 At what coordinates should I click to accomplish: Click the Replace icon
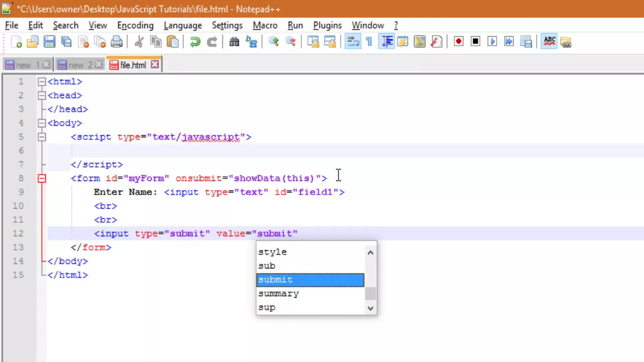[x=251, y=42]
